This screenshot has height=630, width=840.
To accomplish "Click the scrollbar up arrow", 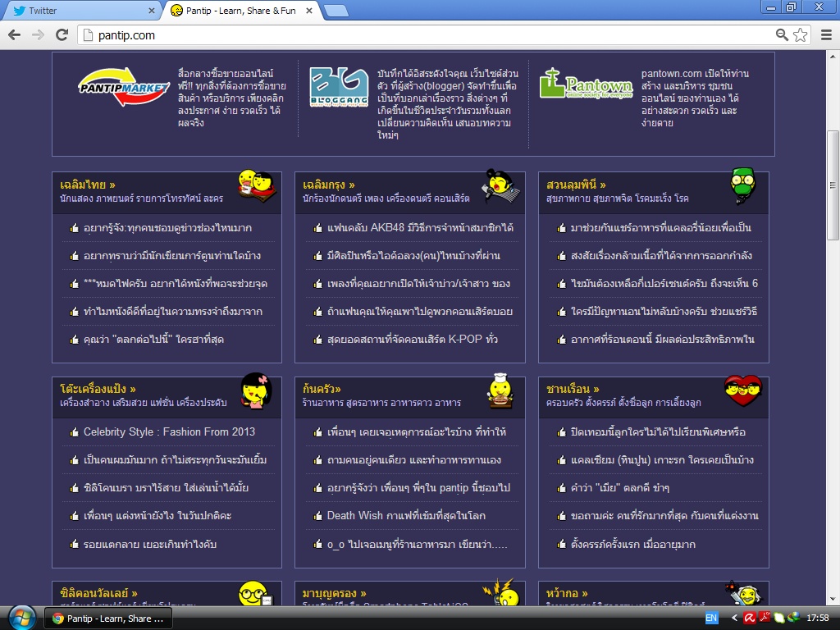I will click(x=833, y=57).
